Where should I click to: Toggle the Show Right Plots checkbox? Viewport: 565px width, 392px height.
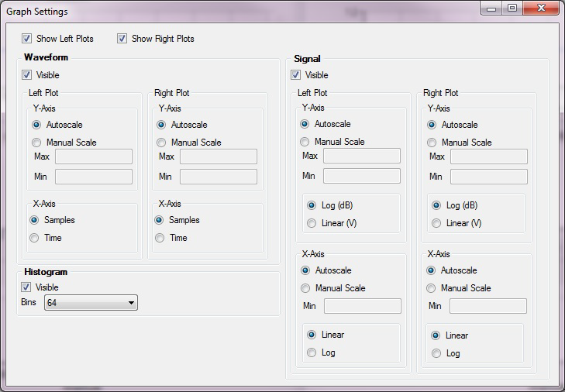coord(122,39)
